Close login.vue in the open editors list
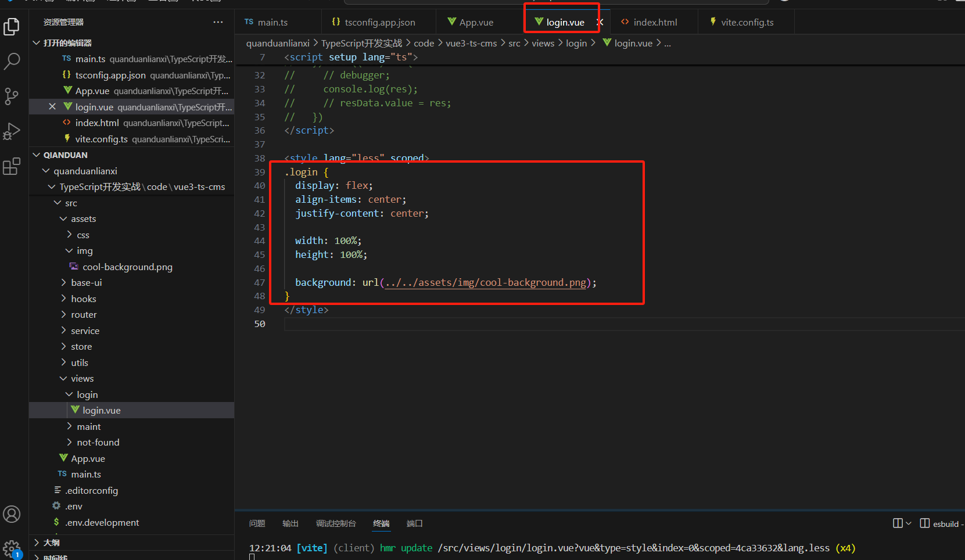Screen dimensions: 965x560 [52, 106]
